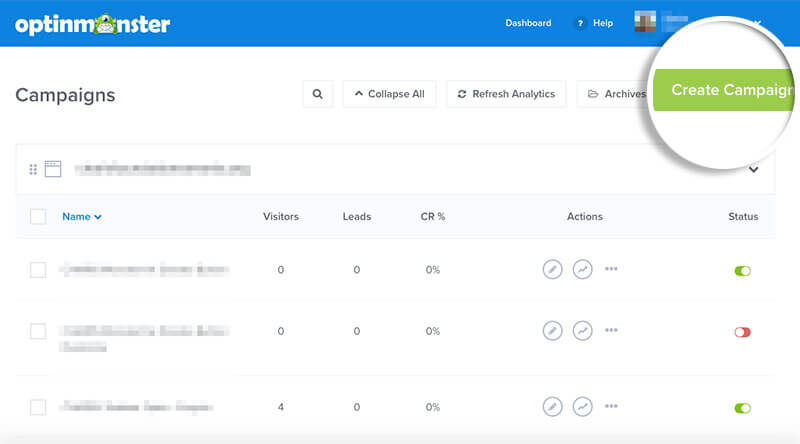
Task: Tick the select-all checkbox in the table header
Action: point(38,216)
